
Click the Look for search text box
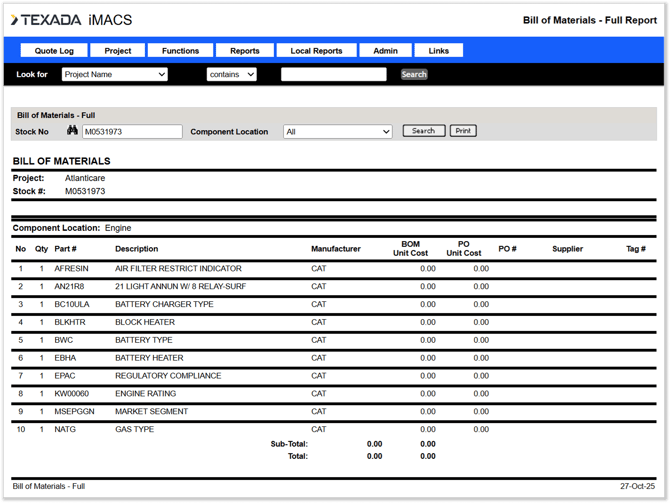tap(333, 74)
